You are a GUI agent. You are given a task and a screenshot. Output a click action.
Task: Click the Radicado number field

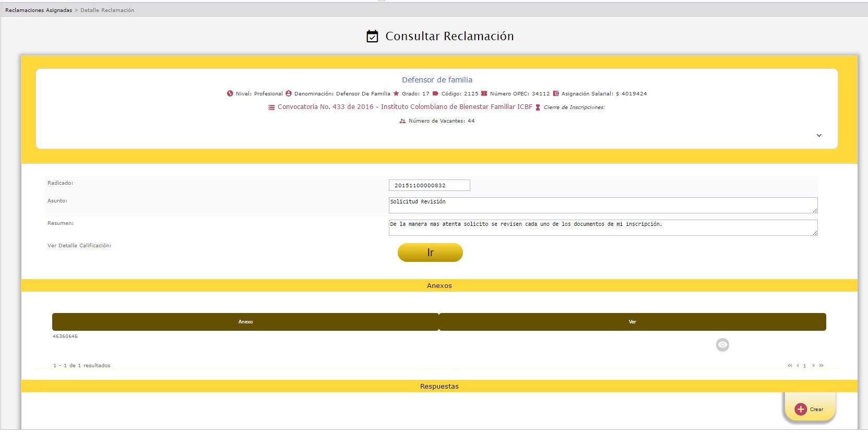tap(429, 186)
